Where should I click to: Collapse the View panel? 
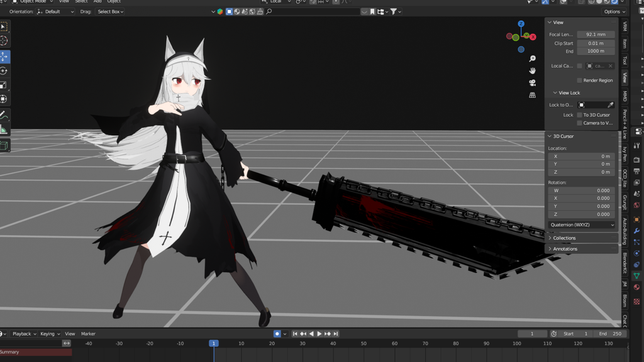tap(550, 22)
